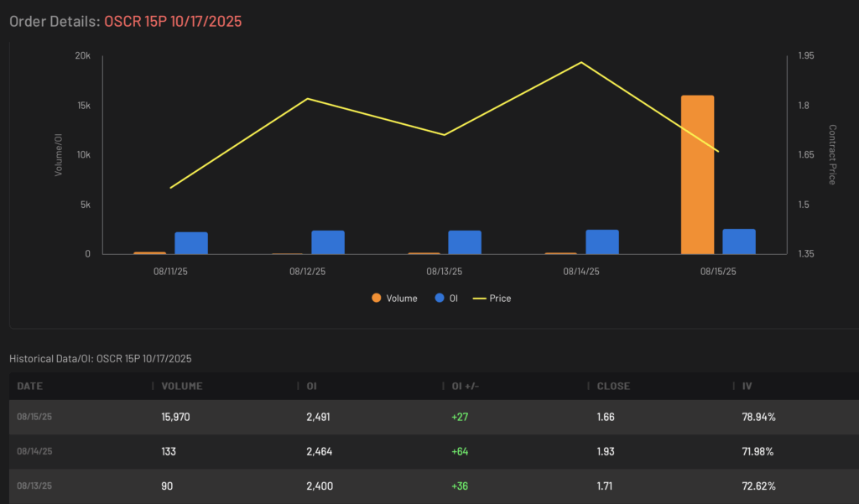
Task: Toggle the OI series in chart legend
Action: click(446, 298)
